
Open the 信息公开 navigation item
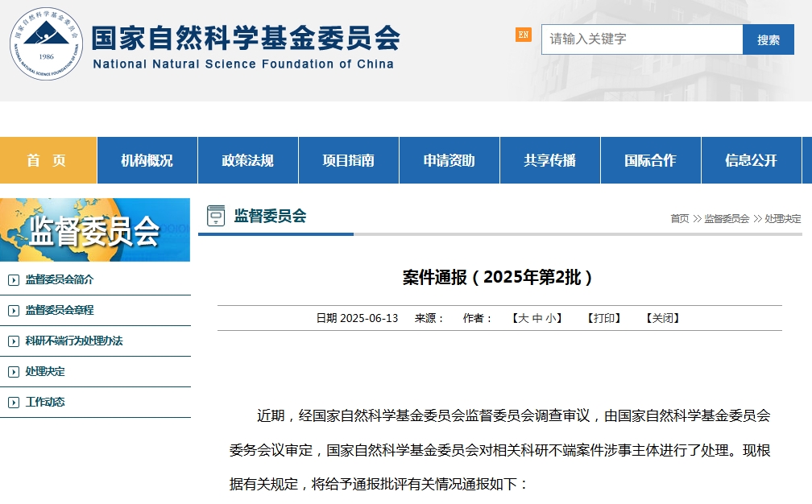(751, 159)
